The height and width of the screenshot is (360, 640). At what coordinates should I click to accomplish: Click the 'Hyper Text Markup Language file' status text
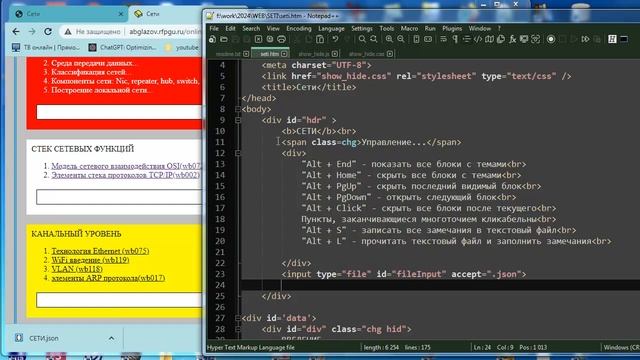click(251, 348)
